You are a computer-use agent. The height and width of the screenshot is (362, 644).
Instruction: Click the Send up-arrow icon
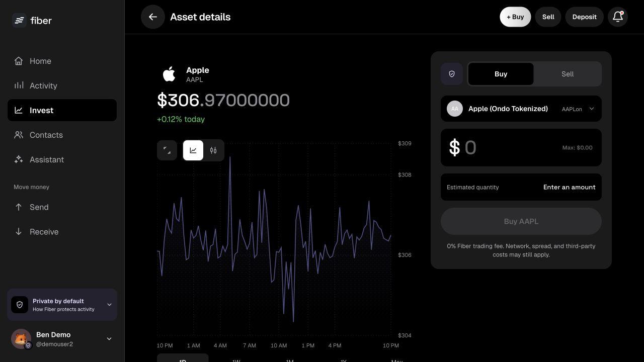[x=19, y=207]
